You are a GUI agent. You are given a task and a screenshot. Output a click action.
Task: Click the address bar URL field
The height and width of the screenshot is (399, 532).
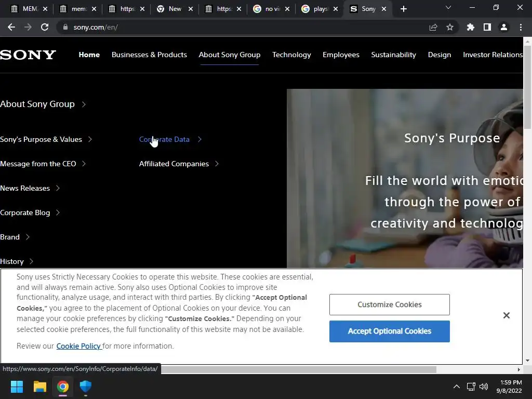244,27
